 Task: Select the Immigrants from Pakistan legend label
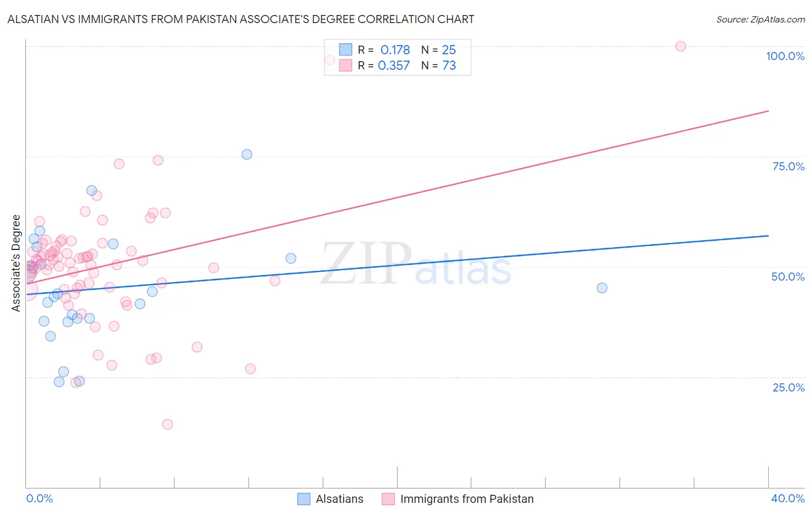point(467,499)
